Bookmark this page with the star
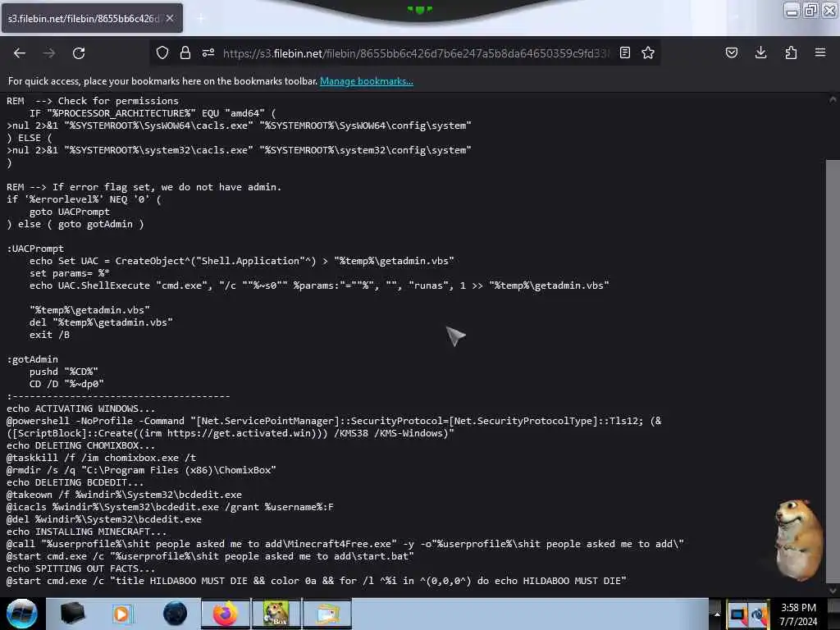The image size is (840, 630). (x=648, y=52)
